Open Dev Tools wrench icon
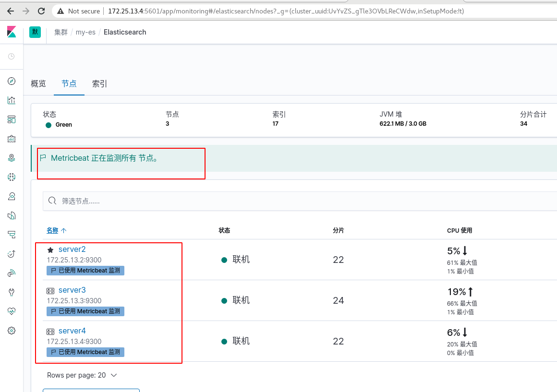 [12, 292]
